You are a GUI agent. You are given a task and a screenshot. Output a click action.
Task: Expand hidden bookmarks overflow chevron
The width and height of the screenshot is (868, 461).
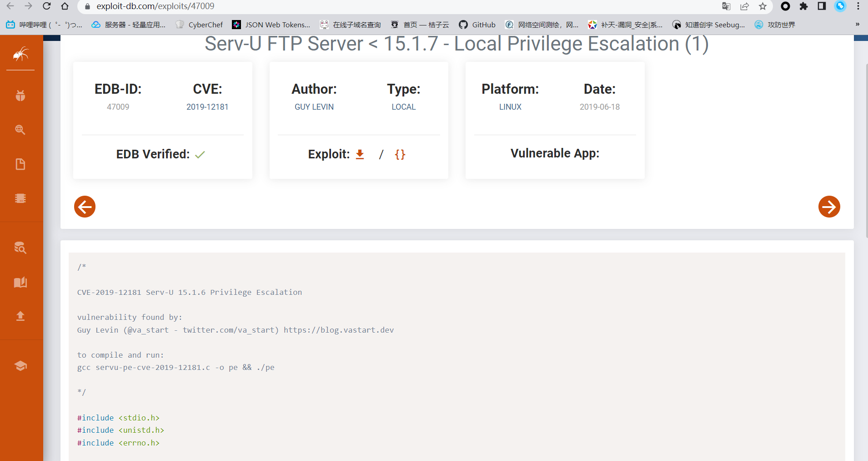pyautogui.click(x=858, y=25)
